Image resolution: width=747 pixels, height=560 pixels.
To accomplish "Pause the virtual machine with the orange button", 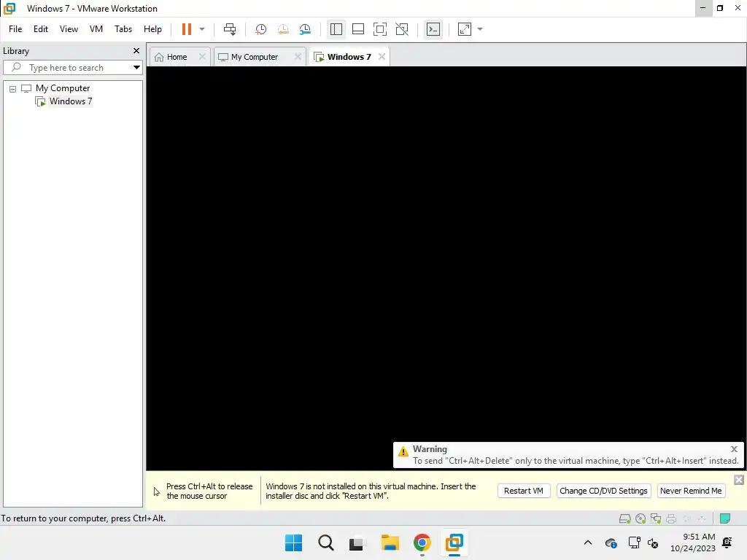I will coord(186,29).
